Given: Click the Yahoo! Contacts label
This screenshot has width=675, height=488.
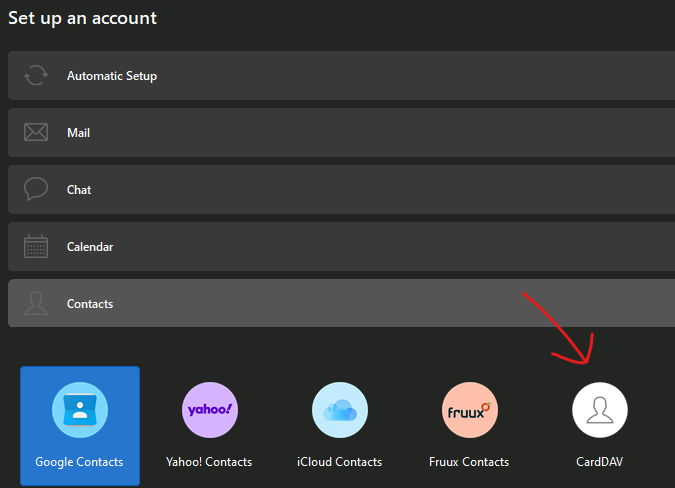Looking at the screenshot, I should 209,462.
